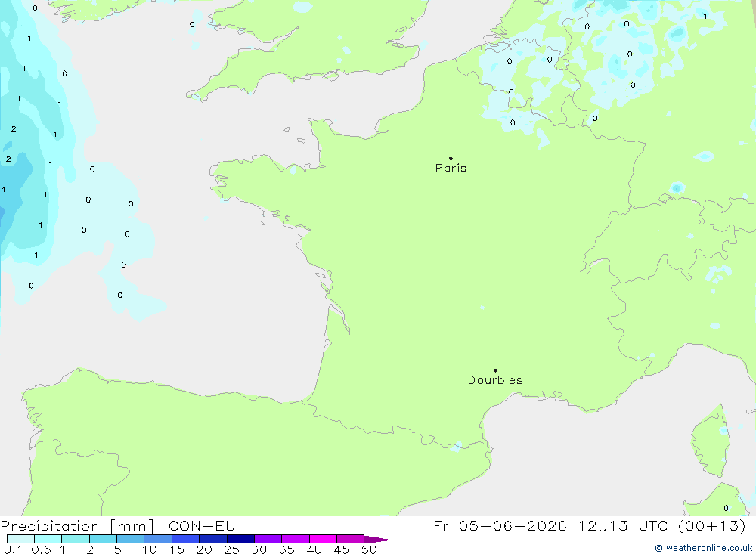
Task: Click the Dourbies location dot marker
Action: (495, 370)
